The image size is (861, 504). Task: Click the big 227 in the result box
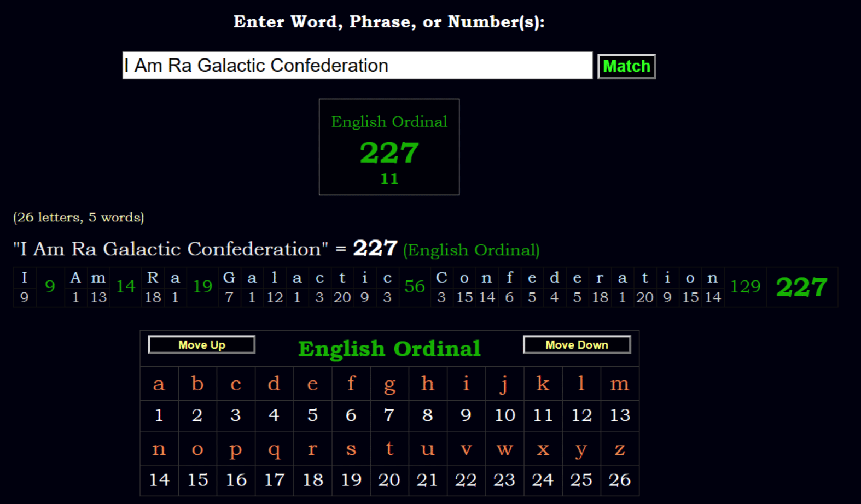[x=389, y=153]
